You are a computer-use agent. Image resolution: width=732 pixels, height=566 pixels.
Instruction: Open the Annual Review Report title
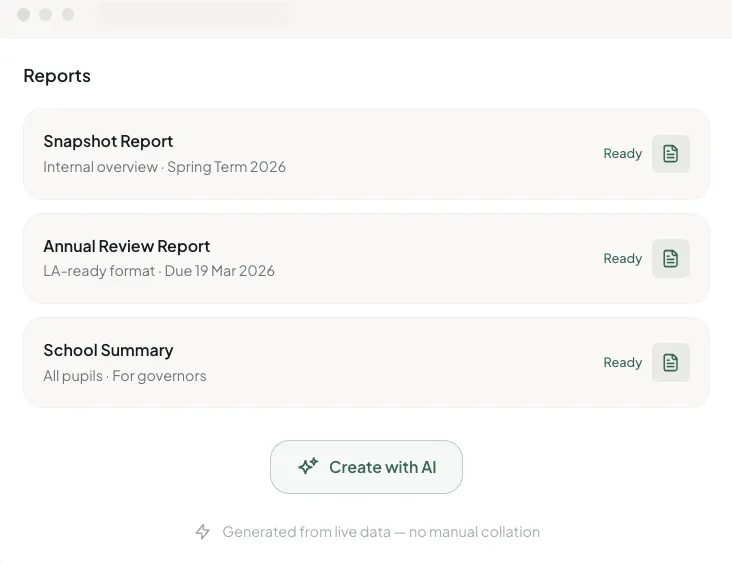pyautogui.click(x=127, y=246)
